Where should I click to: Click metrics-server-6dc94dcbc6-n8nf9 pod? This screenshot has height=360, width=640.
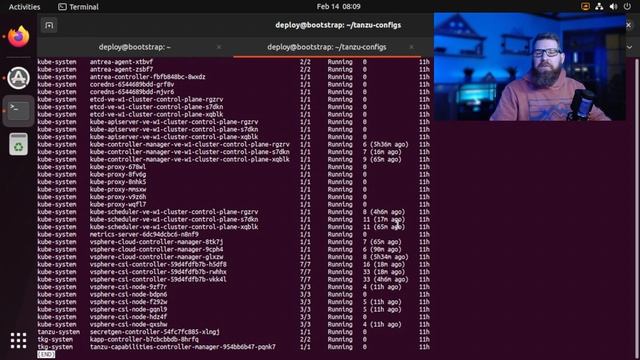[x=144, y=235]
